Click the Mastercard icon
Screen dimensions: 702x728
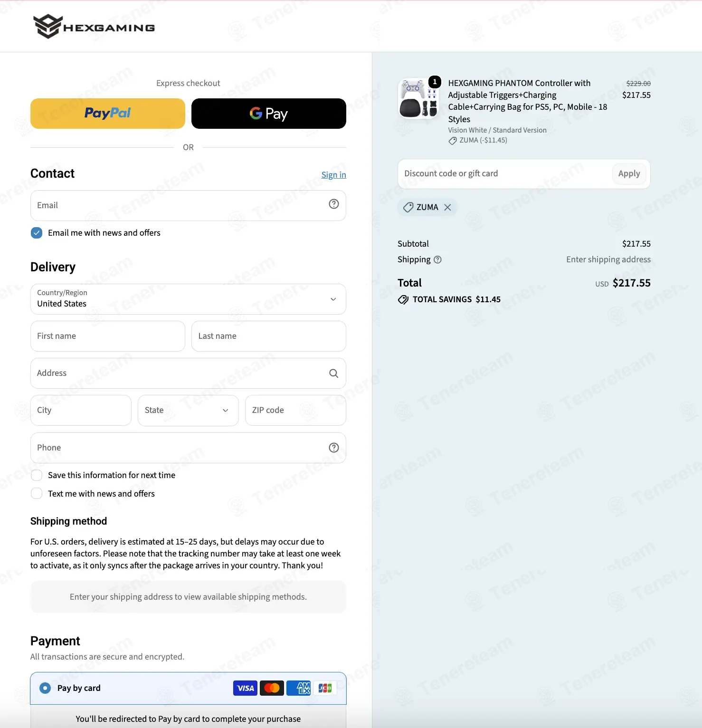(272, 688)
